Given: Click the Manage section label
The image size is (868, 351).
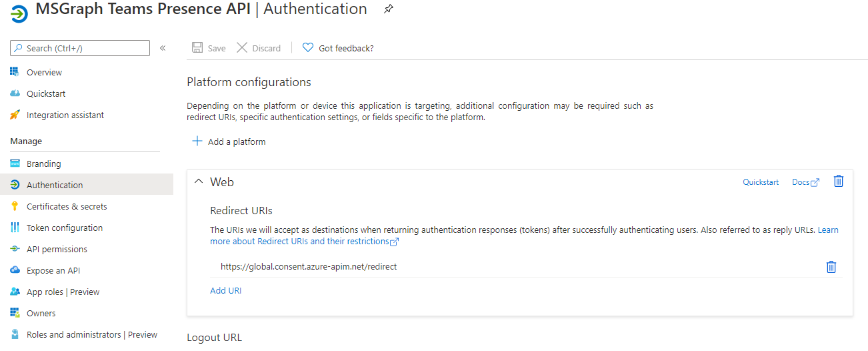Looking at the screenshot, I should coord(26,141).
